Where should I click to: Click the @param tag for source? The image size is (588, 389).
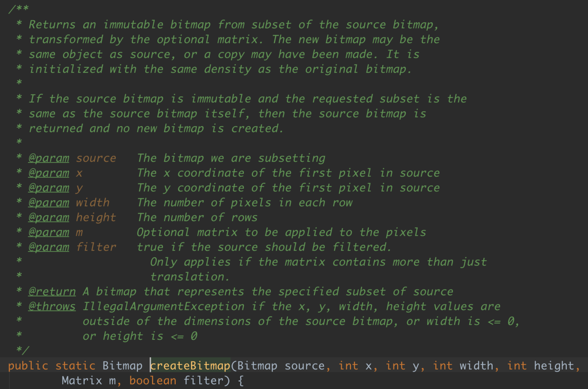(48, 158)
